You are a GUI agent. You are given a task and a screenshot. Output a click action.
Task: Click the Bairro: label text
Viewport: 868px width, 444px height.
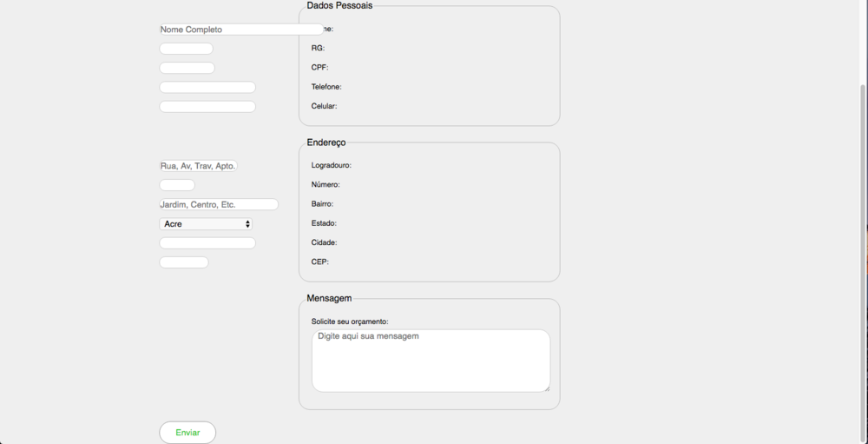tap(322, 204)
